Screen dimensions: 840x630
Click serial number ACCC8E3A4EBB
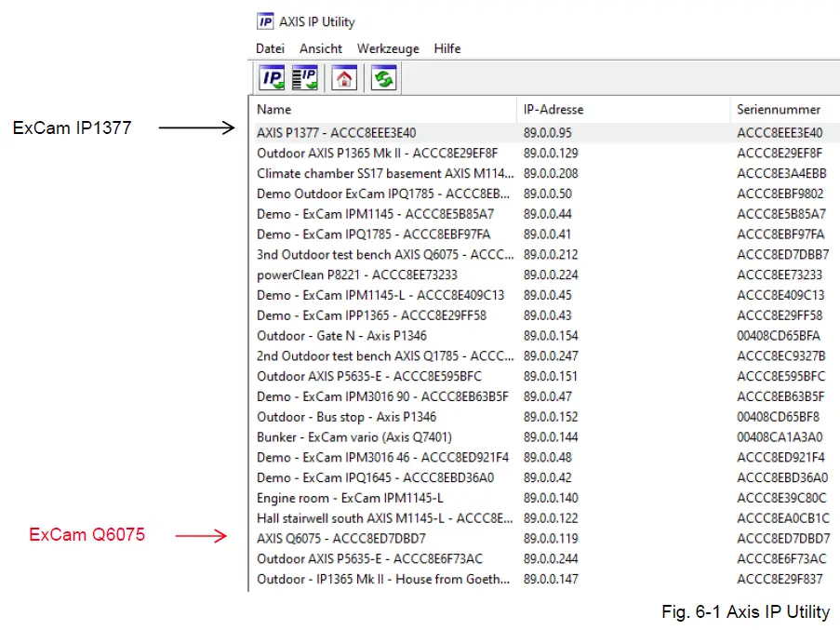pyautogui.click(x=781, y=174)
